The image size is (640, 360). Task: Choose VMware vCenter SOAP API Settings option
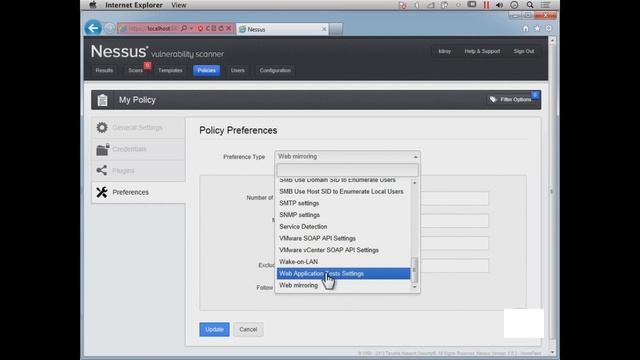[x=343, y=250]
